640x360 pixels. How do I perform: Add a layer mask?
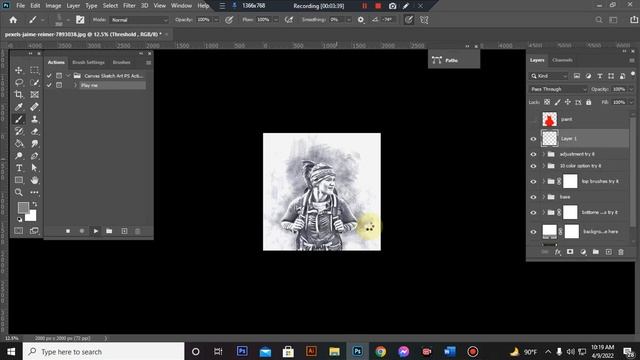(x=570, y=252)
